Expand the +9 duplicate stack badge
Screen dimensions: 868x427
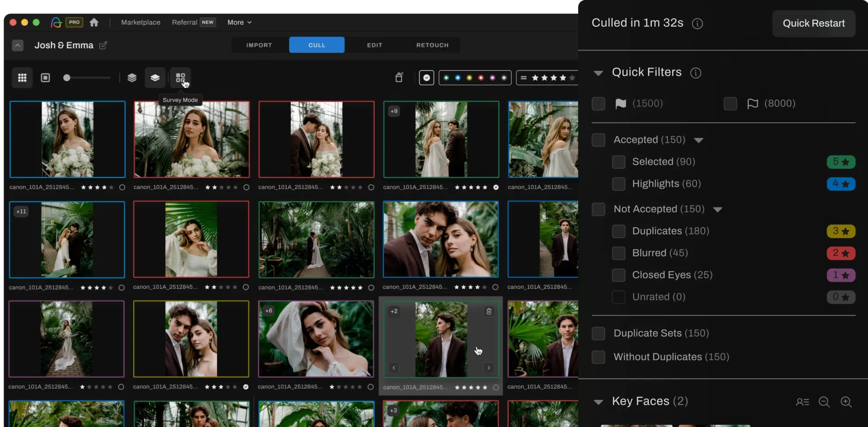coord(394,111)
